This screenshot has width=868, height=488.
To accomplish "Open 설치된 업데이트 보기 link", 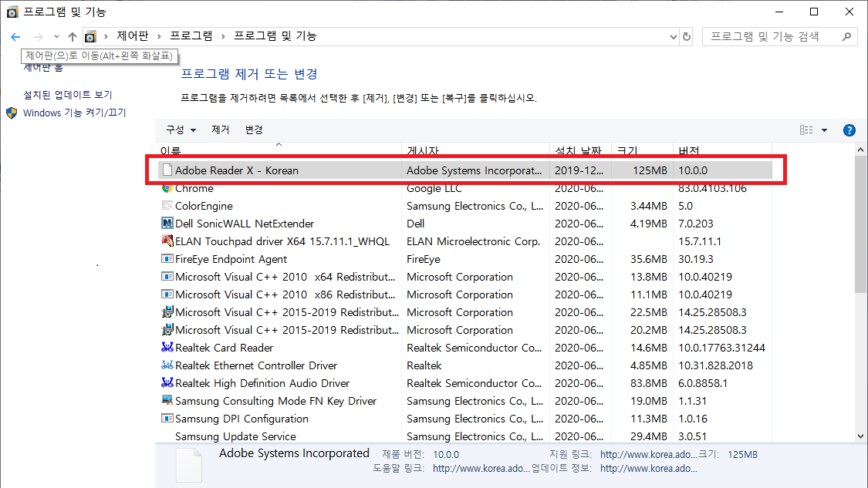I will click(68, 95).
